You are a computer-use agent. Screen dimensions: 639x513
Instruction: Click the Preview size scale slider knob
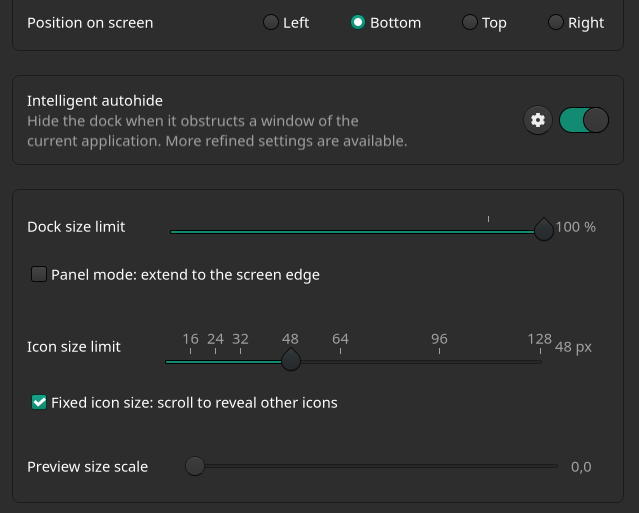(195, 466)
